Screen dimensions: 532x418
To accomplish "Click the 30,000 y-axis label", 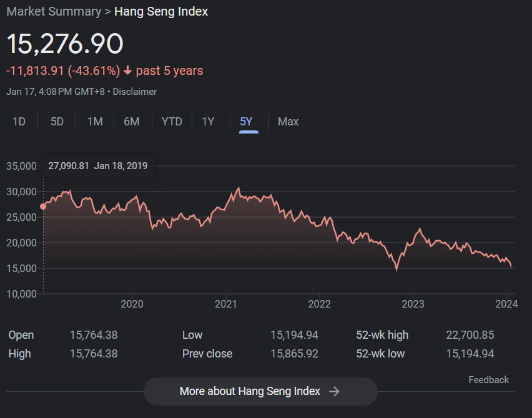I will coord(21,192).
